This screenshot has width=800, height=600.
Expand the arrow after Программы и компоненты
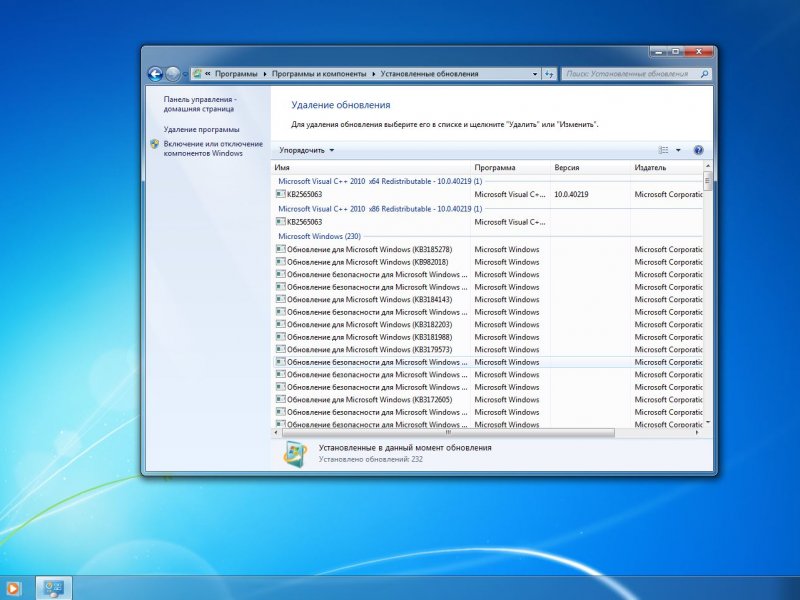click(x=373, y=74)
